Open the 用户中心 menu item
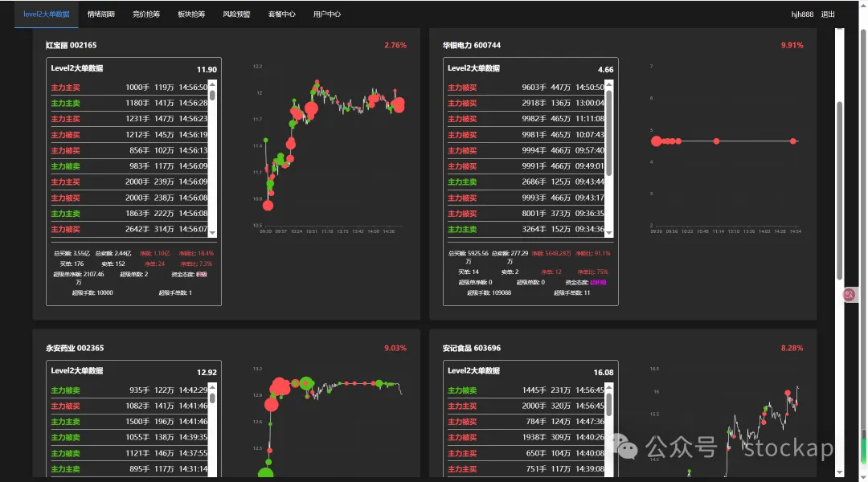Viewport: 868px width, 482px height. point(326,14)
